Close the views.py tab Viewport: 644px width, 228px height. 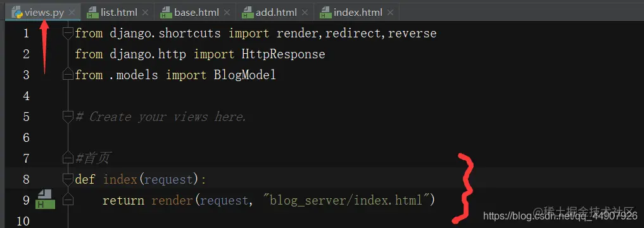tap(72, 13)
